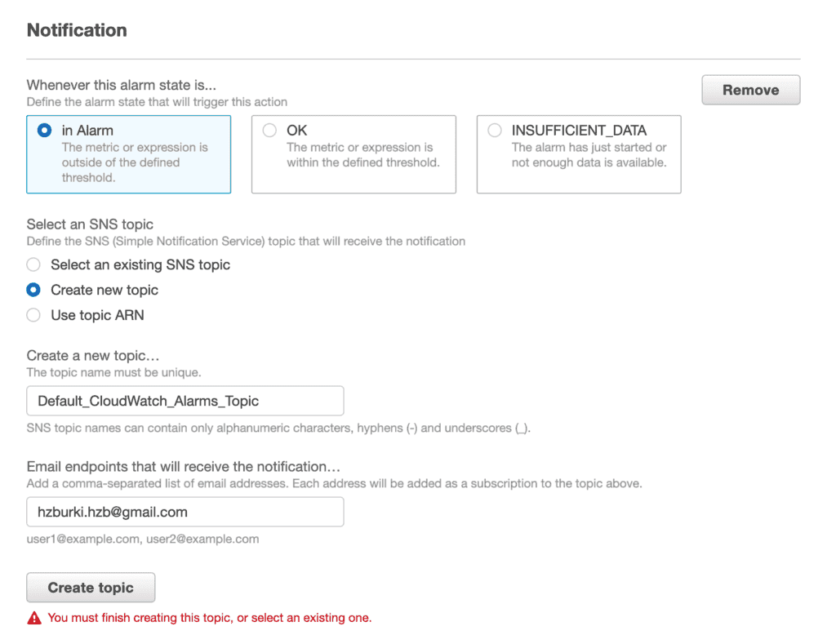Click the red "must finish creating this topic" error
Image resolution: width=836 pixels, height=644 pixels.
[x=210, y=618]
